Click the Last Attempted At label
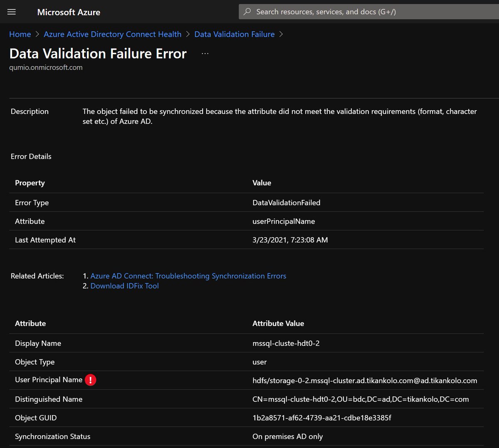 pos(45,240)
